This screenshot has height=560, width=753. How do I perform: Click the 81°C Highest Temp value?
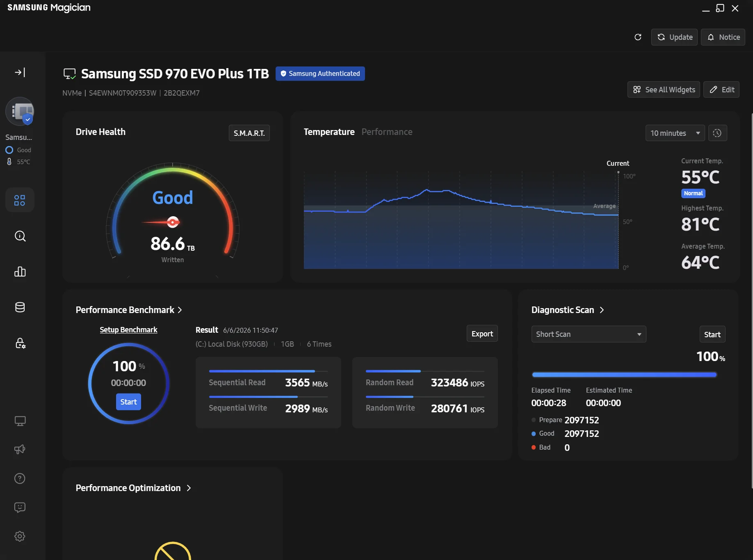pyautogui.click(x=700, y=224)
